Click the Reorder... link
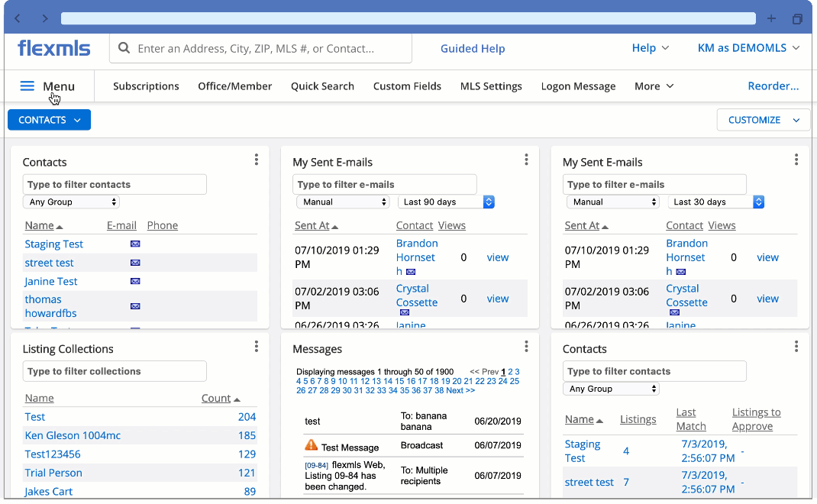This screenshot has width=817, height=504. click(773, 86)
